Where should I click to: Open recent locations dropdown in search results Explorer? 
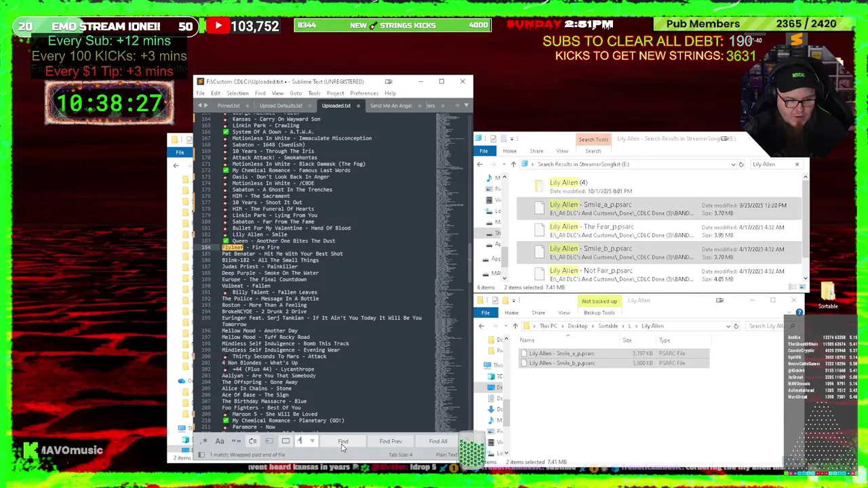click(x=502, y=164)
